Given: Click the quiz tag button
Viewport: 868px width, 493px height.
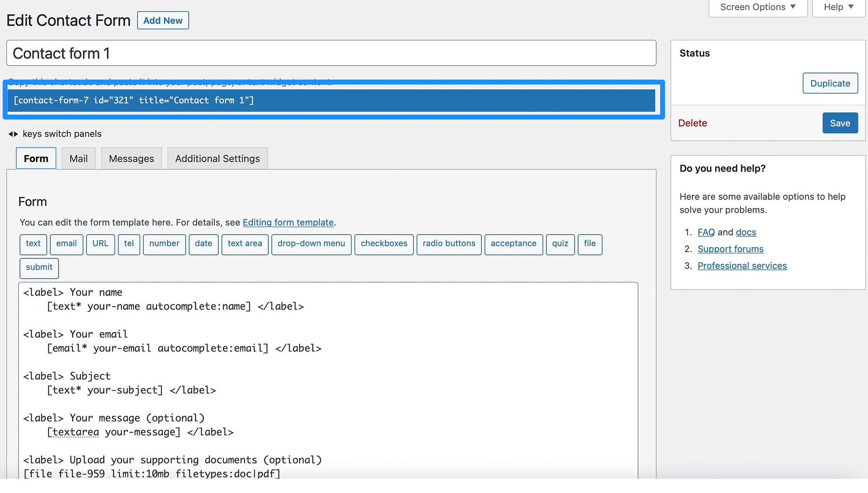Looking at the screenshot, I should (559, 244).
